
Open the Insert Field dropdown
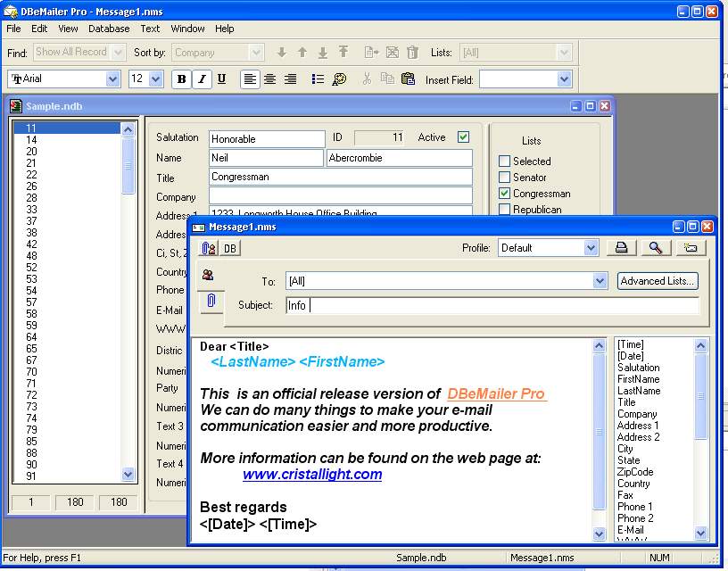tap(564, 79)
